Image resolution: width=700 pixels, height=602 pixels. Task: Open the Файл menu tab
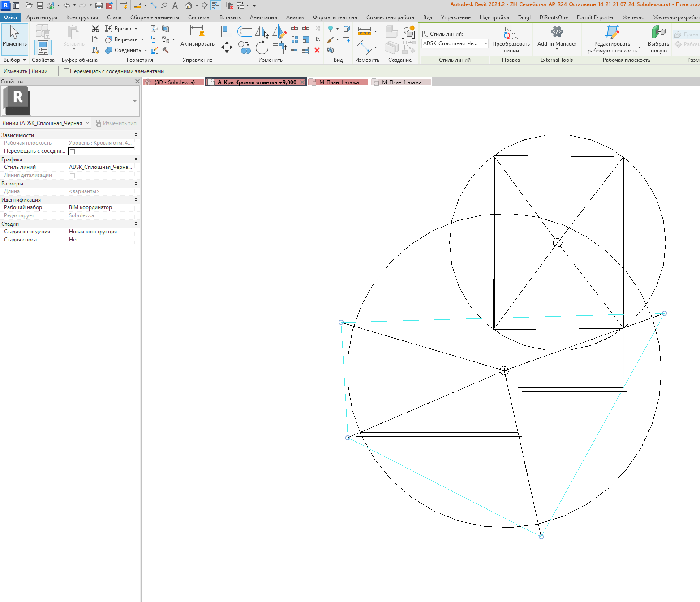tap(10, 17)
